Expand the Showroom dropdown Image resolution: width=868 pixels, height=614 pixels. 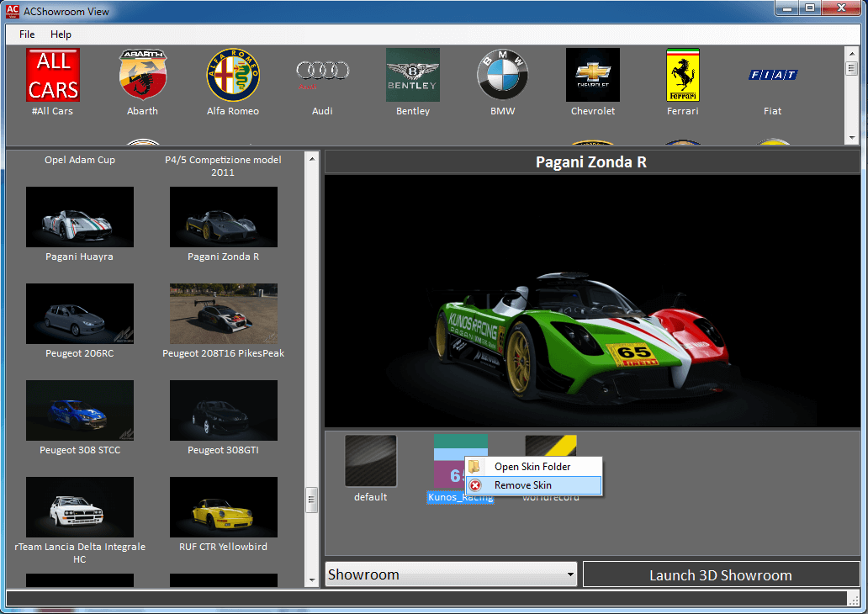451,574
